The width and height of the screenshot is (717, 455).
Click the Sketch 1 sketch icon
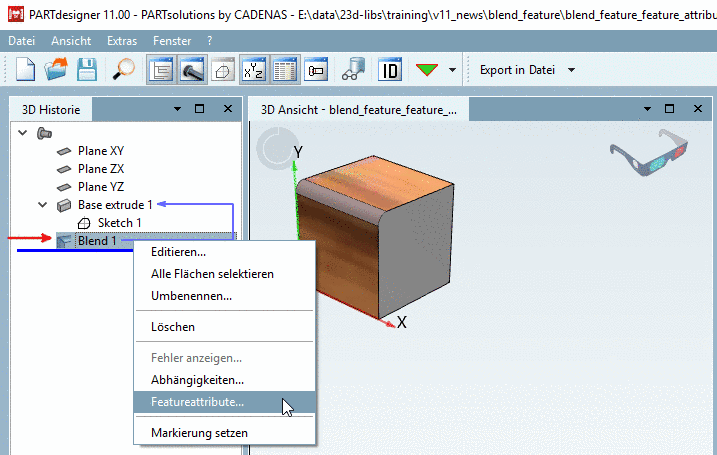[x=84, y=223]
